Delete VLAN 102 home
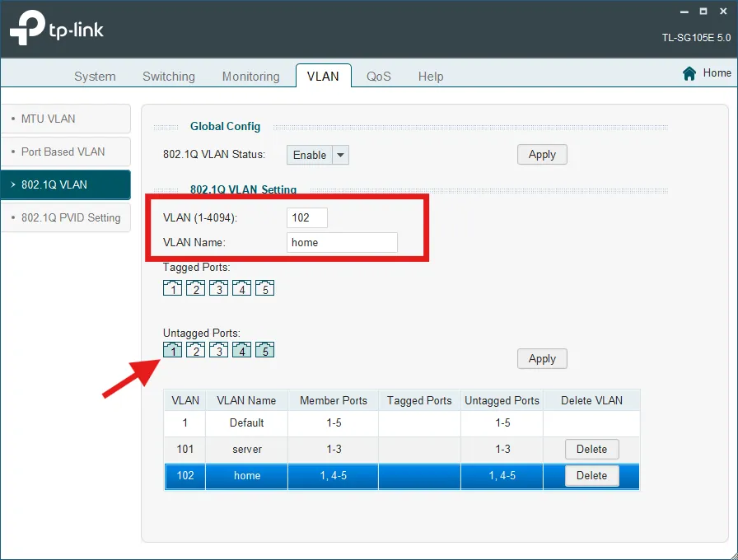 click(x=591, y=475)
